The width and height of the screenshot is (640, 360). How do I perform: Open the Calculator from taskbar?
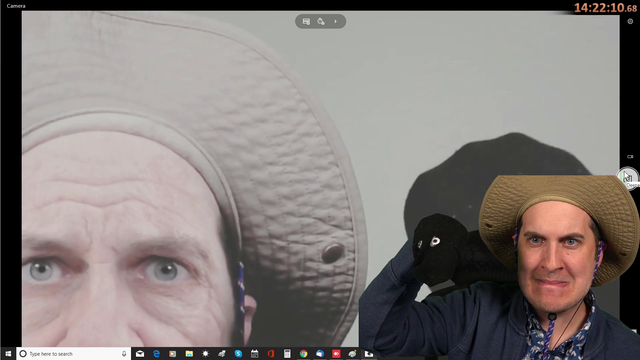287,354
